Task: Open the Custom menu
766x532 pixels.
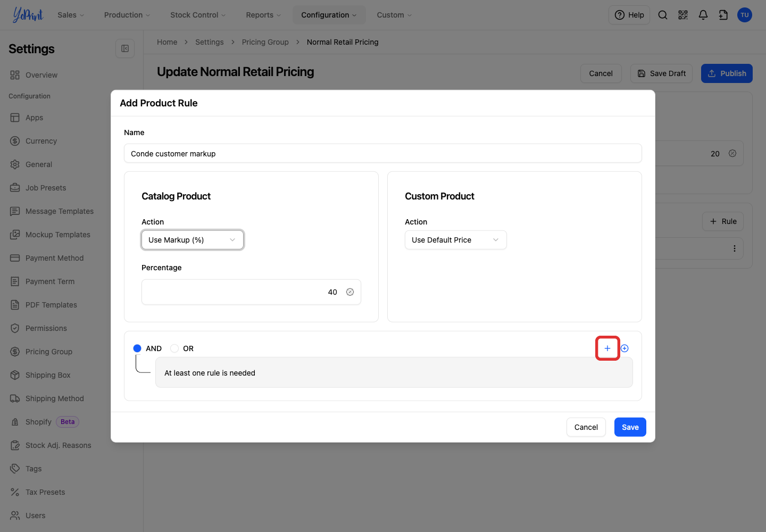Action: [394, 15]
